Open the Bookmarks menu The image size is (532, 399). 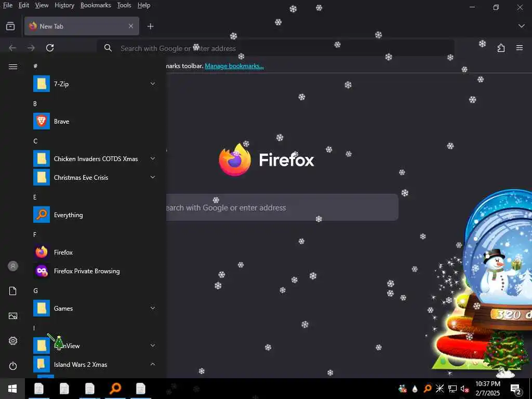tap(96, 5)
